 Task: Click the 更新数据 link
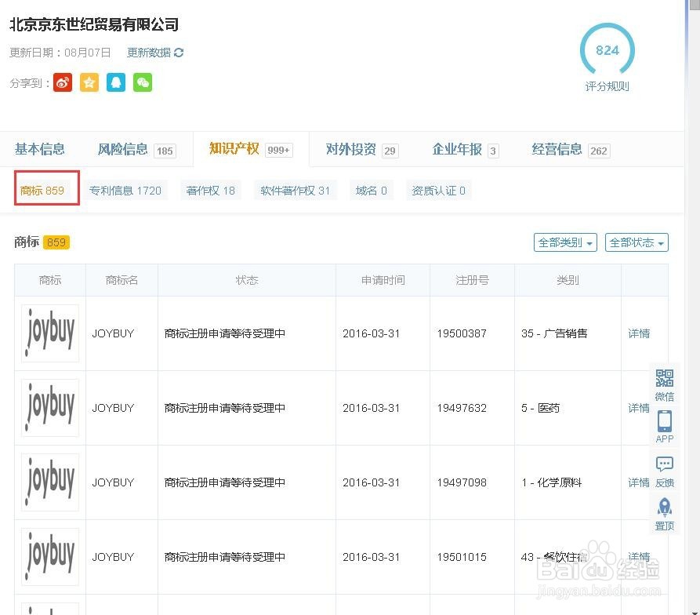[x=149, y=53]
